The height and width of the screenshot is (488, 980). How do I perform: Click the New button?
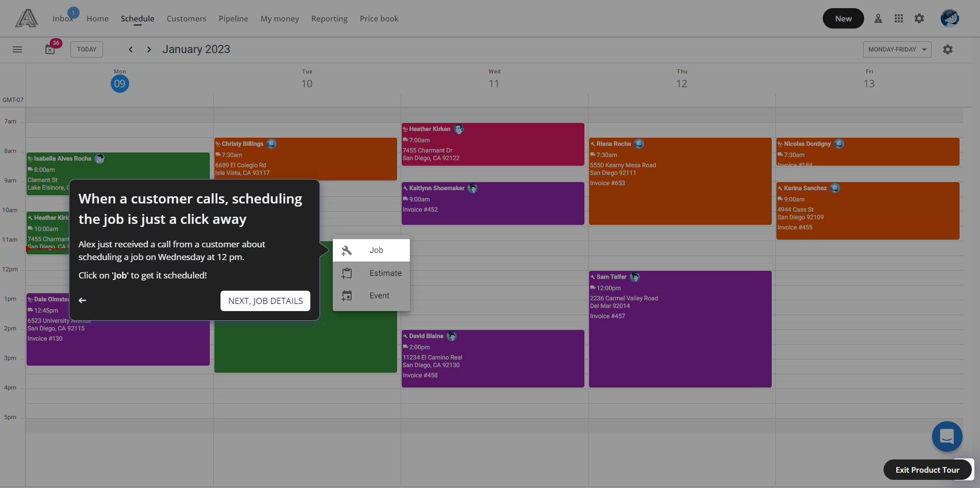843,18
